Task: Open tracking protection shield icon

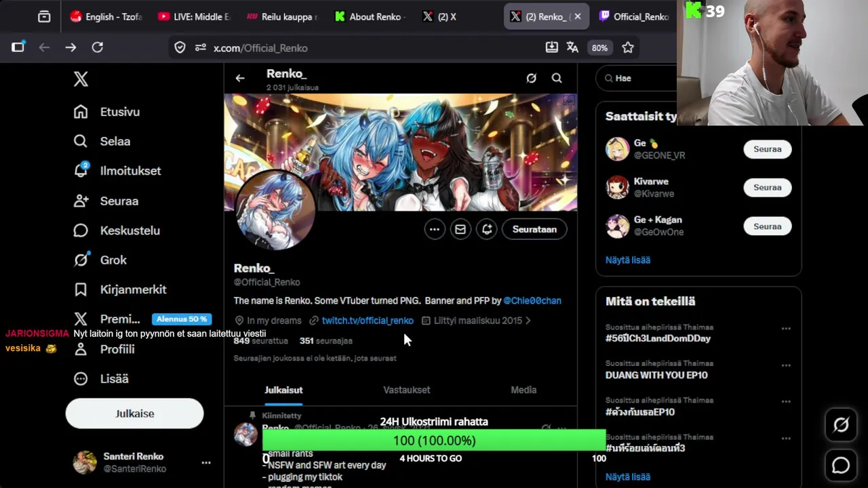Action: pyautogui.click(x=180, y=47)
